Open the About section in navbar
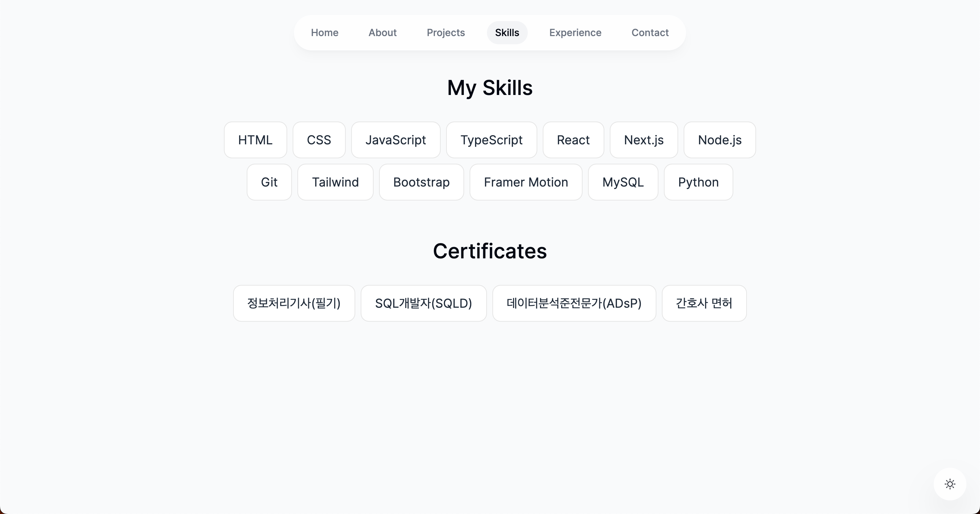The image size is (980, 514). pyautogui.click(x=382, y=33)
